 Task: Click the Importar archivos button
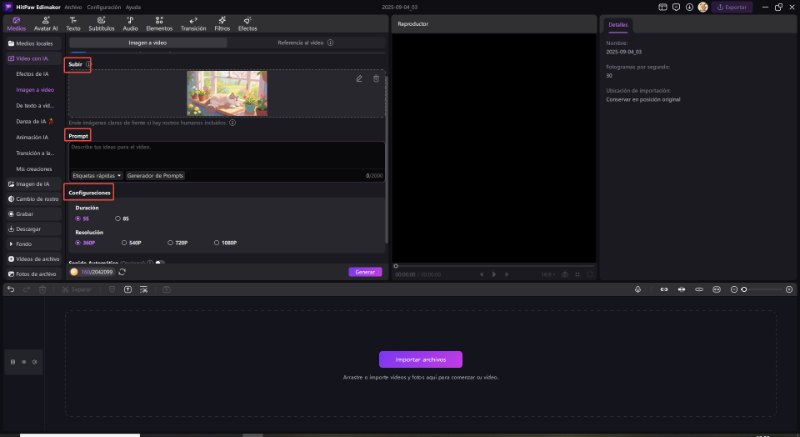tap(420, 359)
